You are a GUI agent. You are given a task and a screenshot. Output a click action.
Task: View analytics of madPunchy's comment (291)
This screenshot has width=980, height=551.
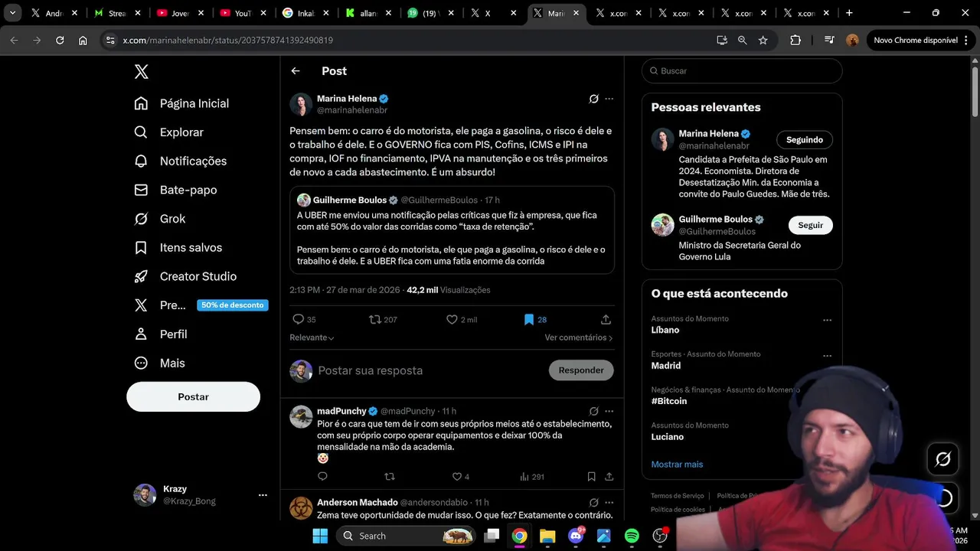pos(531,476)
